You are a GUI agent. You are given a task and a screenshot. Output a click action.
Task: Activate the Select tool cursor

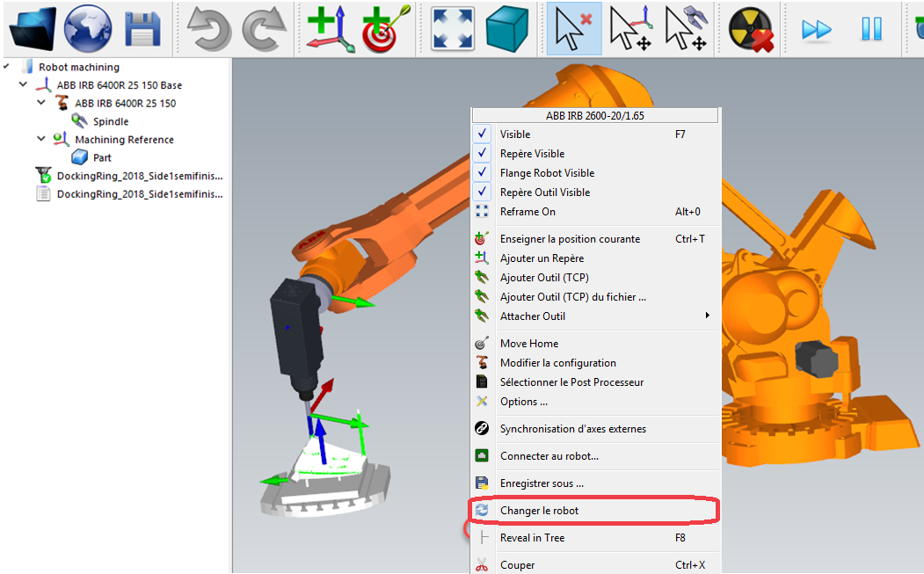(574, 28)
